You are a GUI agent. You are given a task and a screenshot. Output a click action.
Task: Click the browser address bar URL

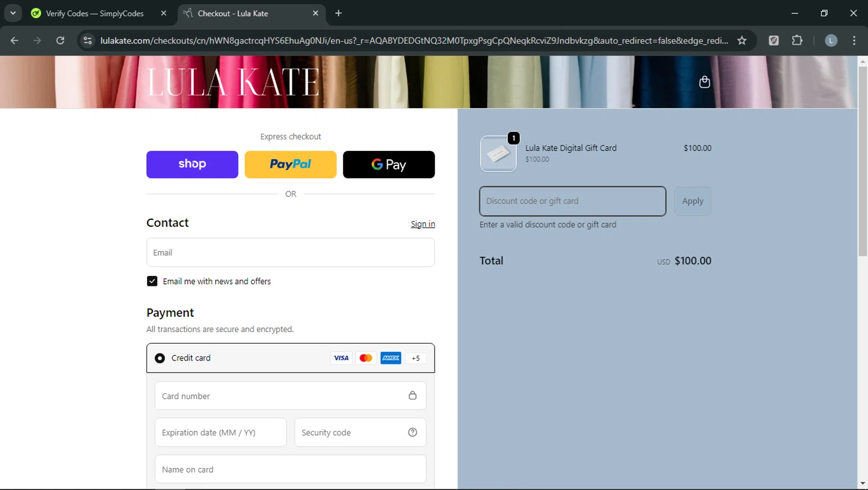(x=414, y=40)
